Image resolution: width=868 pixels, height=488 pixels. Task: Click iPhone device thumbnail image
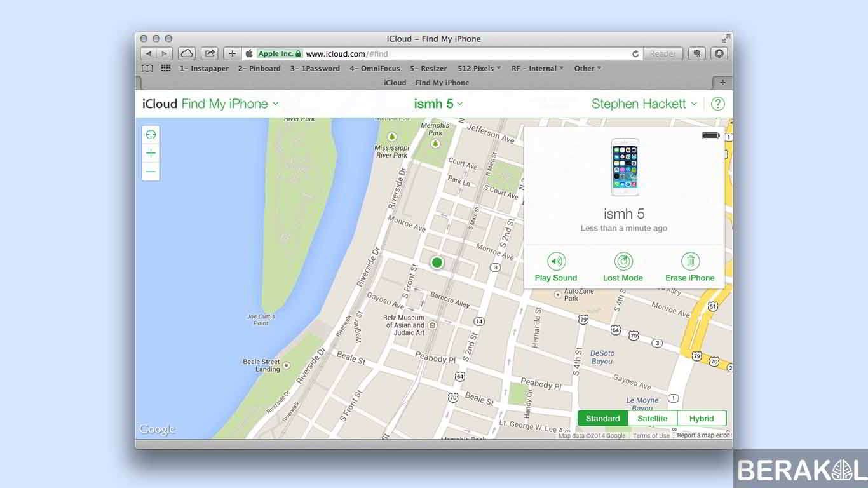pyautogui.click(x=625, y=167)
